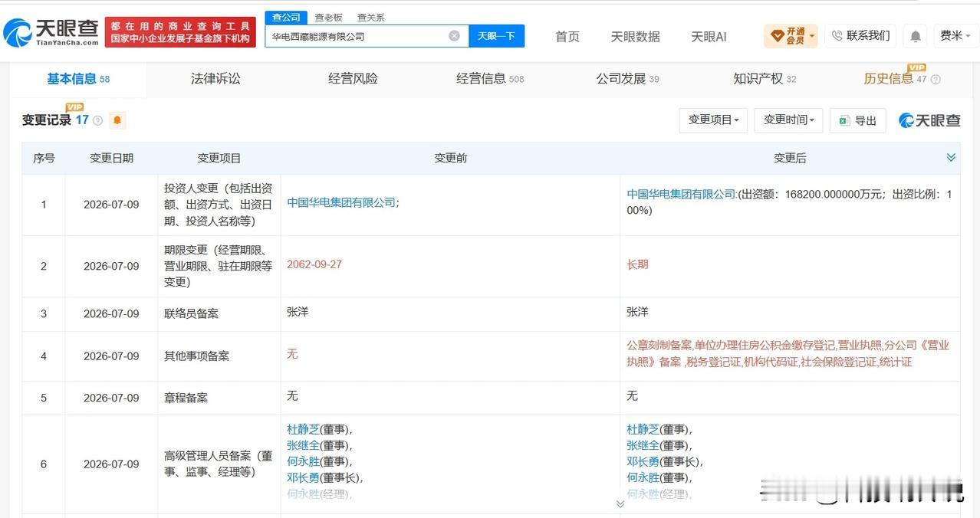Click 张洋 in the 变更前 column

tap(298, 312)
